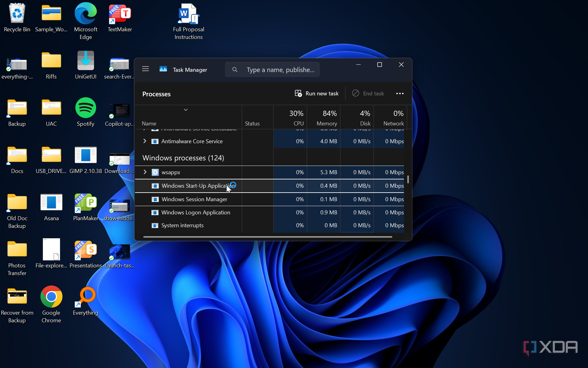Collapse the Name column header chevron

[186, 110]
